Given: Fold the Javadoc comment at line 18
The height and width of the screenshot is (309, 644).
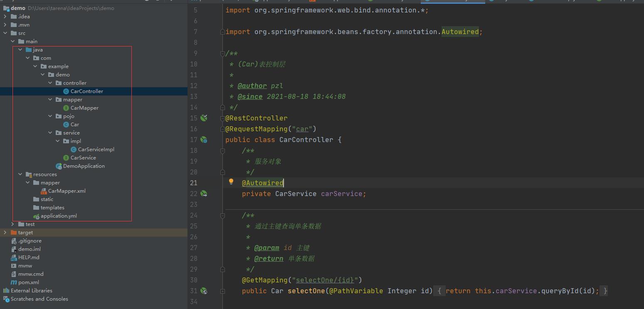Looking at the screenshot, I should click(x=223, y=151).
